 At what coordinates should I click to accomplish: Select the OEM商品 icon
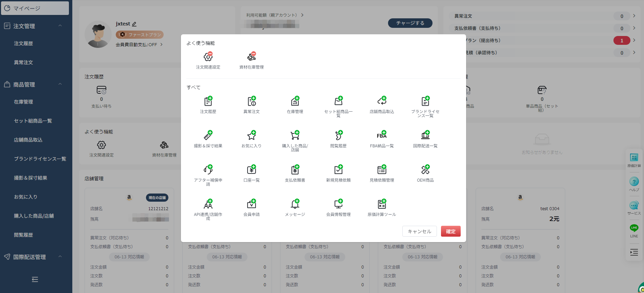tap(425, 170)
